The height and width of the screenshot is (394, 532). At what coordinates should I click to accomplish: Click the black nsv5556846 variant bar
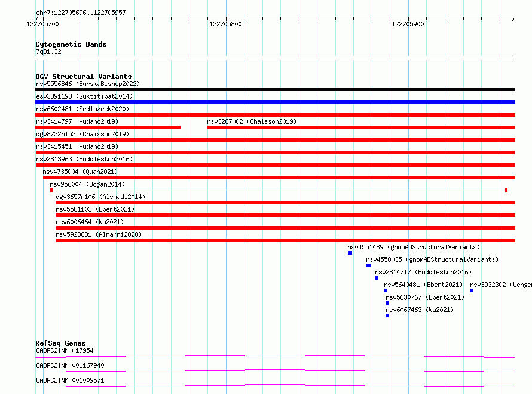click(275, 90)
